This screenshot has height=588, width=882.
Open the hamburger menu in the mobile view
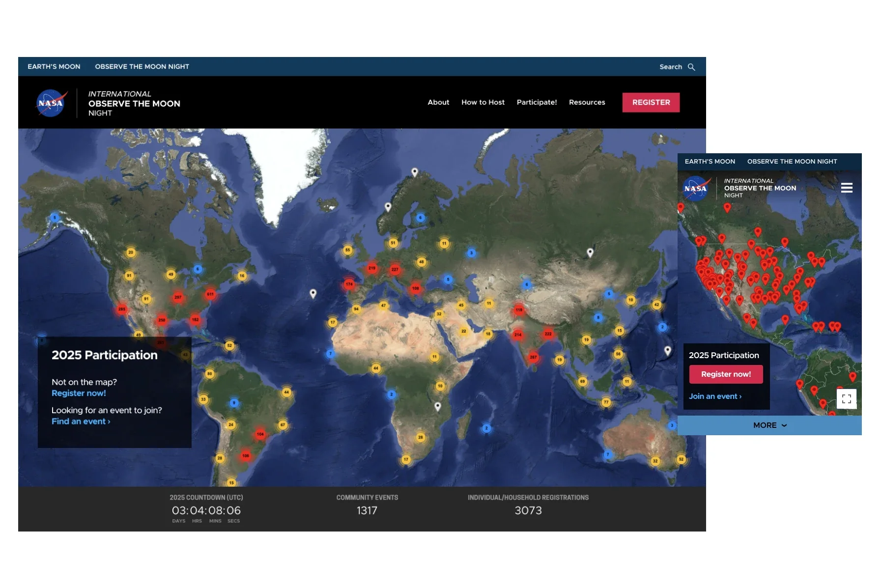(x=847, y=188)
